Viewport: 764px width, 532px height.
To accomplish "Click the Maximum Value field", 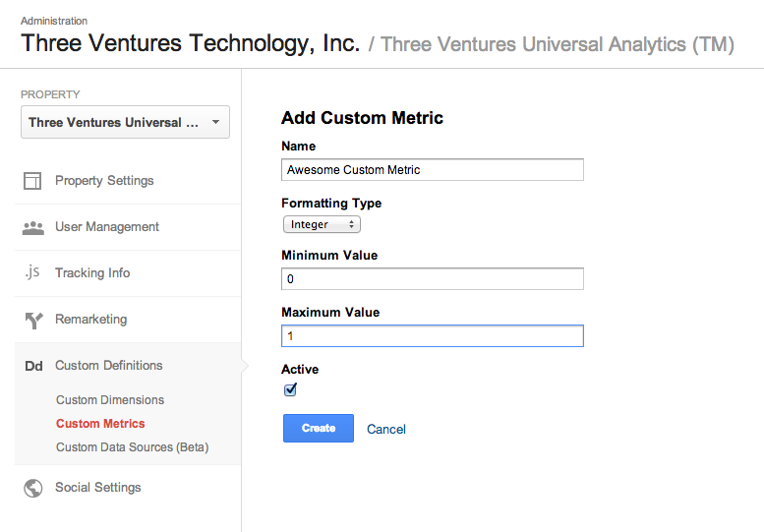I will (x=433, y=336).
